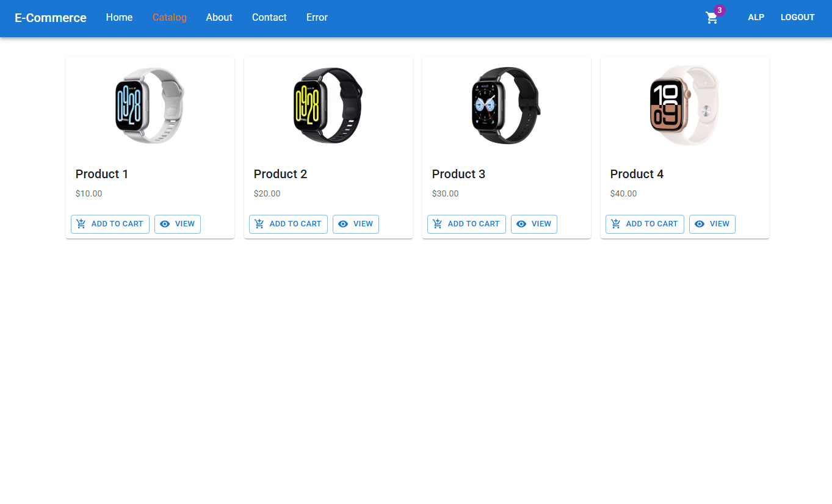Click the $40.00 price
The width and height of the screenshot is (832, 504).
[624, 194]
